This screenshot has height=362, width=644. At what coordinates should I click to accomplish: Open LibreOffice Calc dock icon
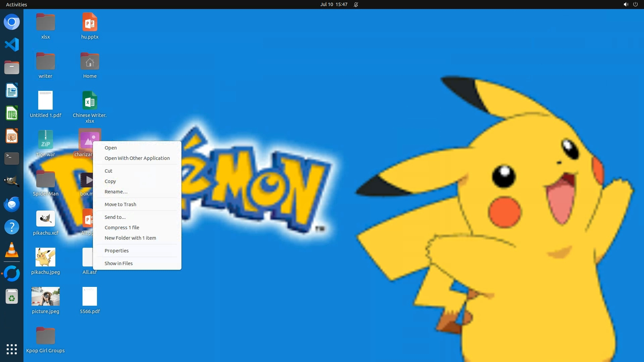tap(12, 113)
